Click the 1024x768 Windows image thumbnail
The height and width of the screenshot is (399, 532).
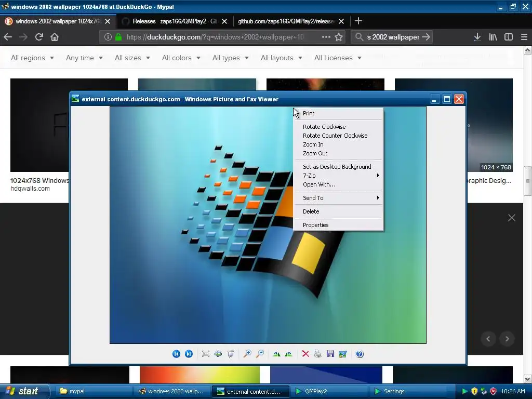coord(39,125)
